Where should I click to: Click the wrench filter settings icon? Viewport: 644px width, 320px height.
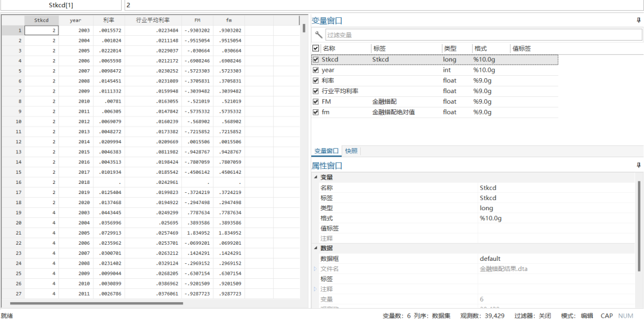pyautogui.click(x=318, y=35)
